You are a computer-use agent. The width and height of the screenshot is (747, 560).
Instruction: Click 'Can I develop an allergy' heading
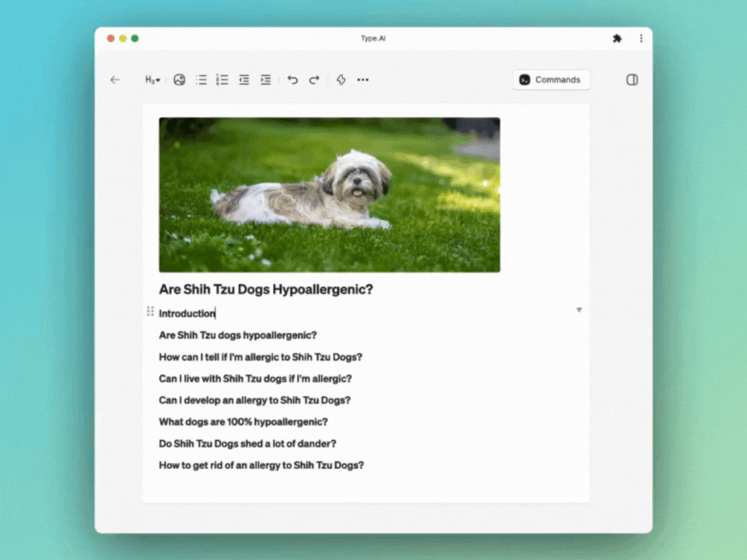(x=254, y=401)
